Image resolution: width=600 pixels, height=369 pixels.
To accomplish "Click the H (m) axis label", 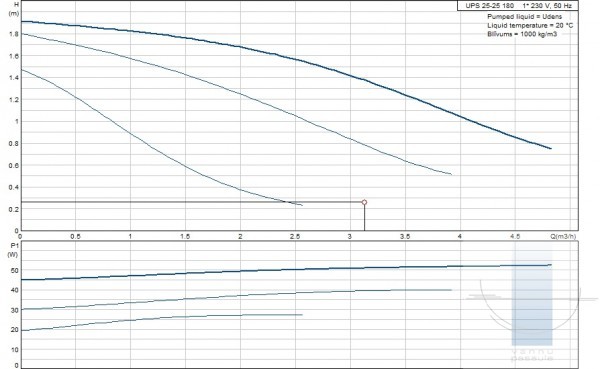I will (13, 9).
